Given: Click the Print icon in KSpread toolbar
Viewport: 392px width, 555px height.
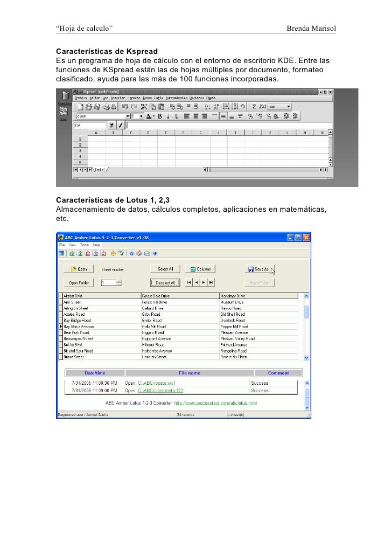Looking at the screenshot, I should [x=106, y=107].
